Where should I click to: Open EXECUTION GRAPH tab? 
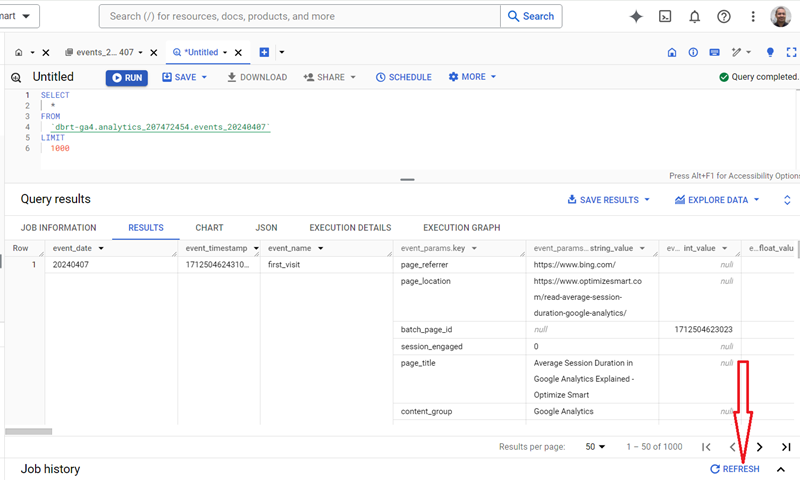462,228
